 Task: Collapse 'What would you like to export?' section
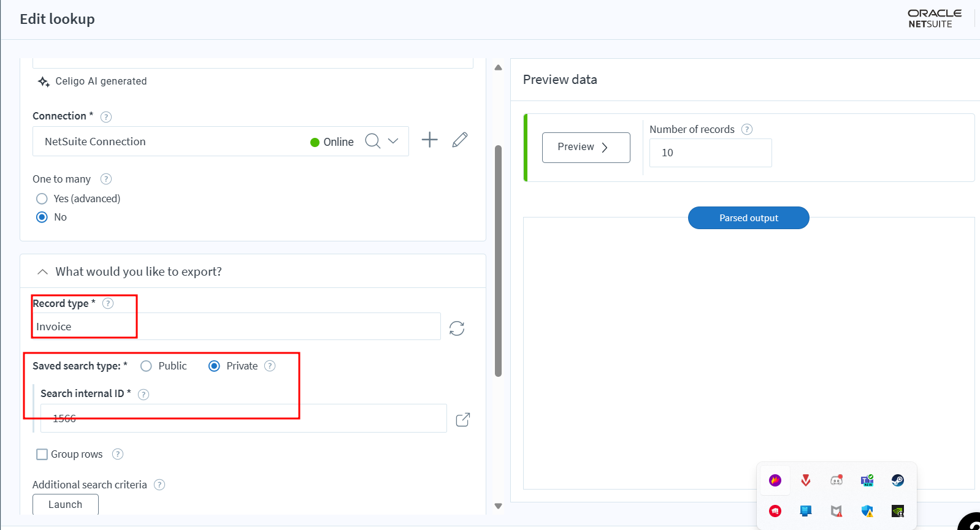[x=42, y=271]
